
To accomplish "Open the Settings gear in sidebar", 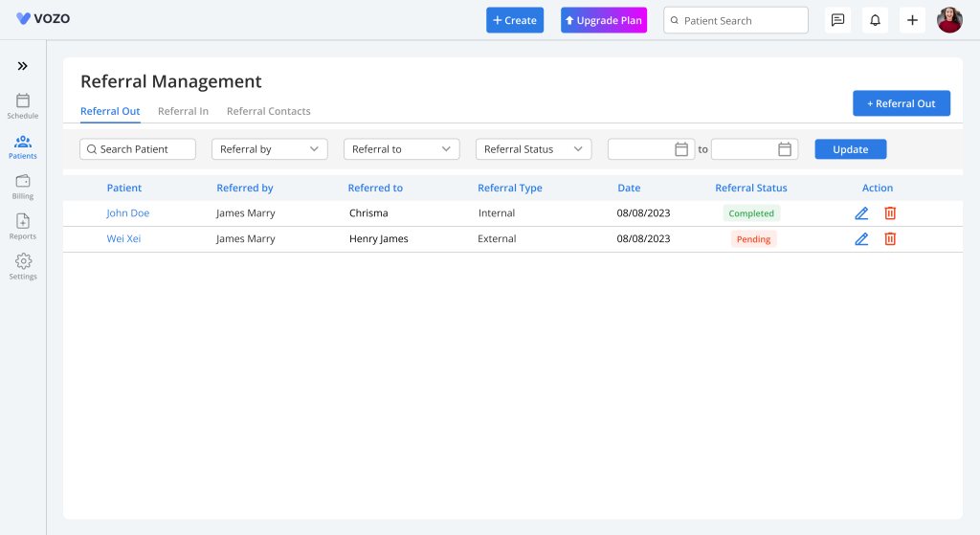I will point(23,261).
